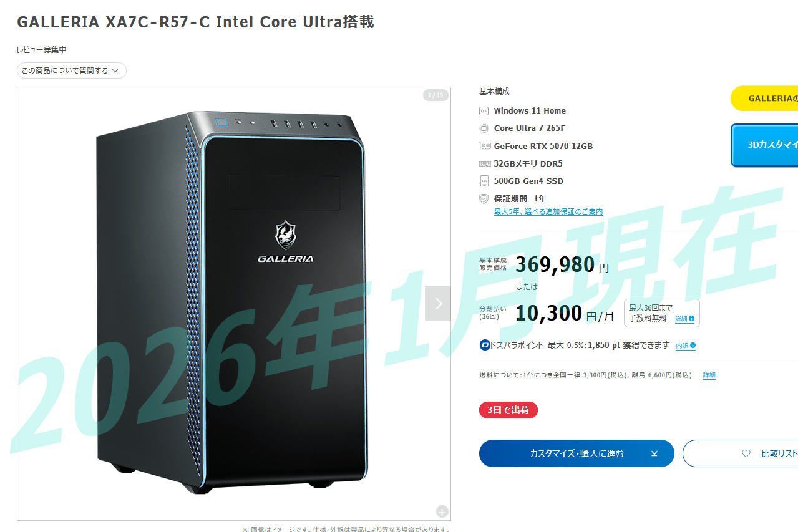Click the Dospara point logo icon
The image size is (798, 532).
pos(485,345)
